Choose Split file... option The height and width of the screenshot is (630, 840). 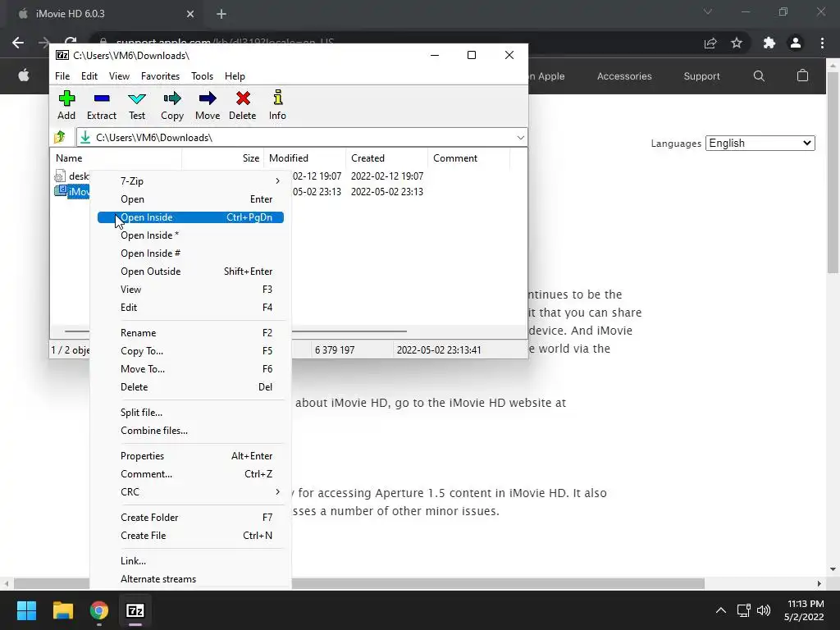(190, 413)
